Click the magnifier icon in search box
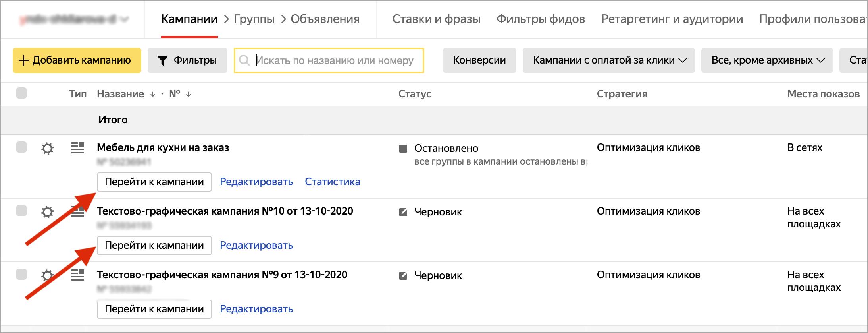This screenshot has width=868, height=333. point(244,60)
